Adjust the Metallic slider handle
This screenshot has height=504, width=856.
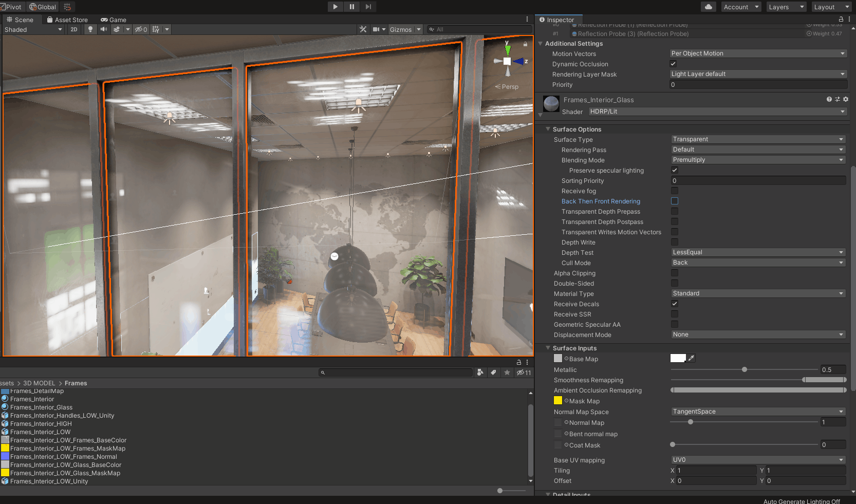click(745, 369)
